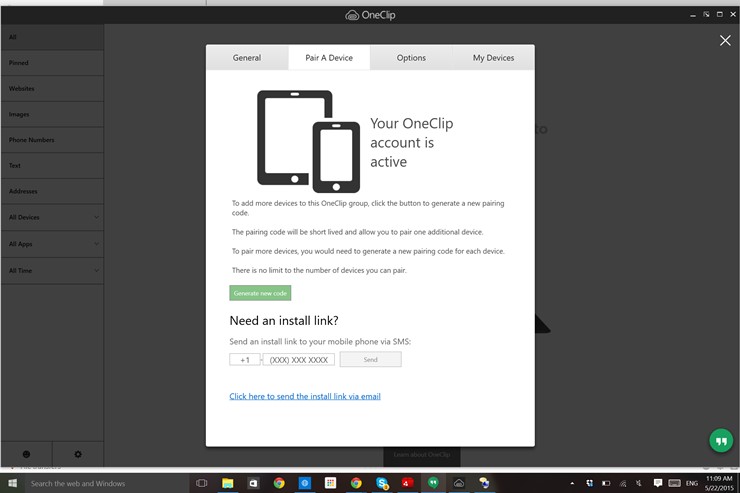The width and height of the screenshot is (740, 493).
Task: Open the volume icon in system tray
Action: 639,483
